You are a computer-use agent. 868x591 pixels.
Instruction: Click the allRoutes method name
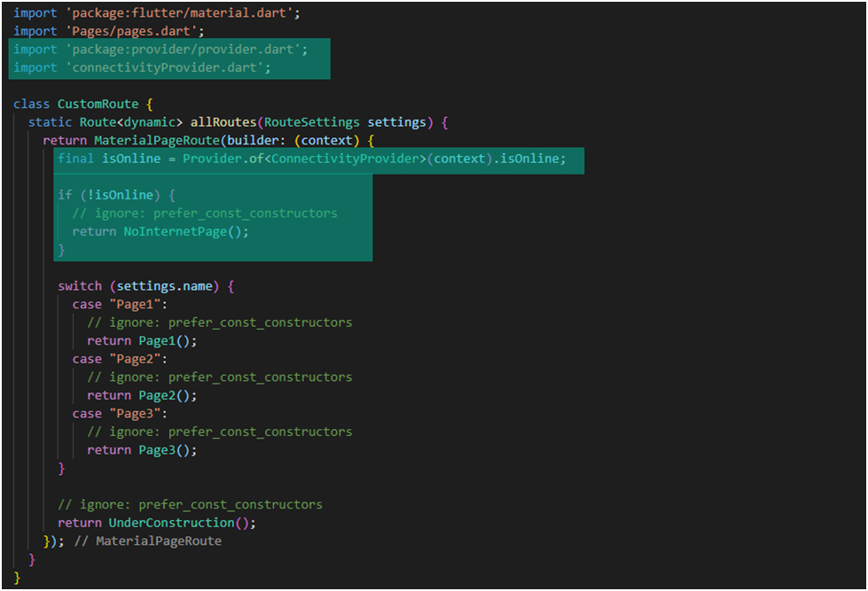click(x=223, y=122)
